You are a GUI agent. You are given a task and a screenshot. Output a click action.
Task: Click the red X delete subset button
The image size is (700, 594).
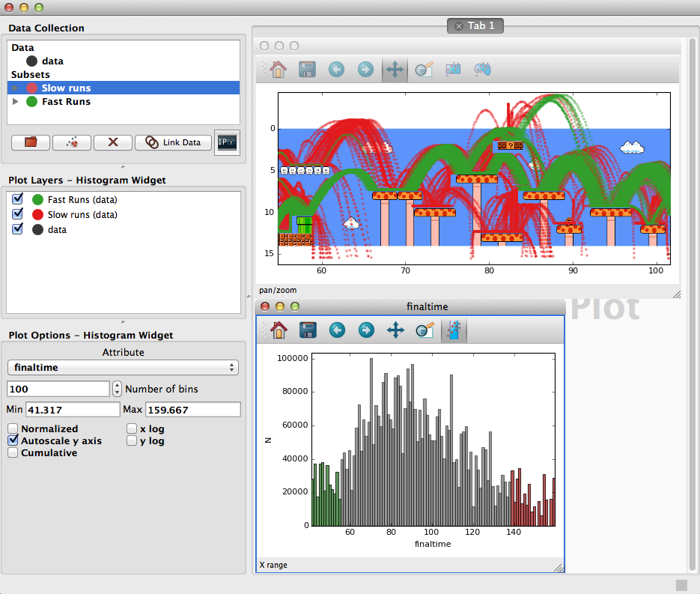[113, 142]
